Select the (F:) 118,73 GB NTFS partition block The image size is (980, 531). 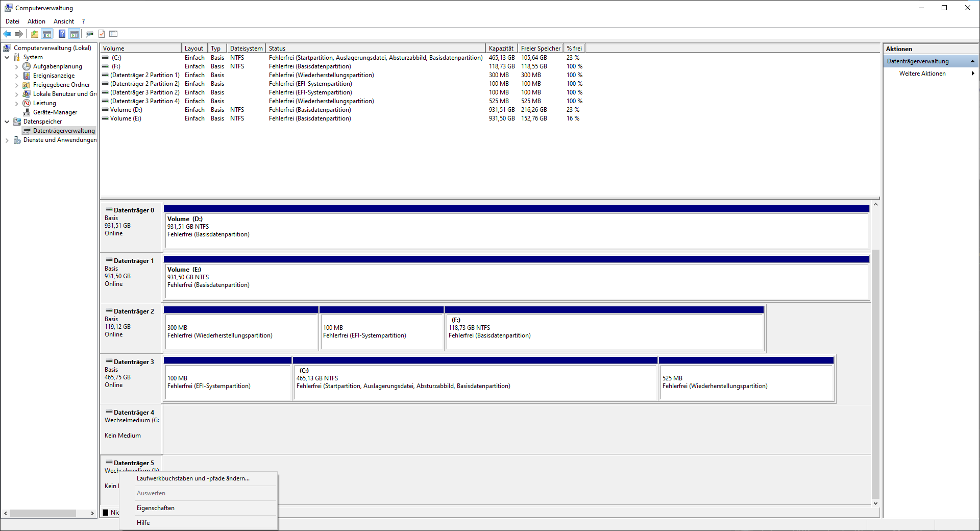coord(605,328)
